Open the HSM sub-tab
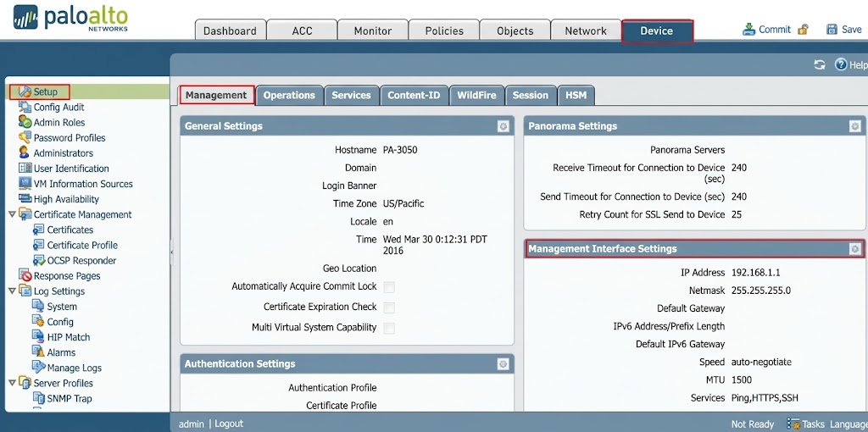Viewport: 868px width, 432px height. (576, 95)
